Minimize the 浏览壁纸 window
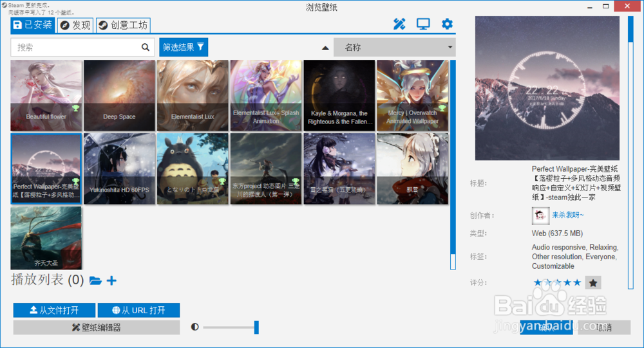Viewport: 644px width, 348px height. 590,6
